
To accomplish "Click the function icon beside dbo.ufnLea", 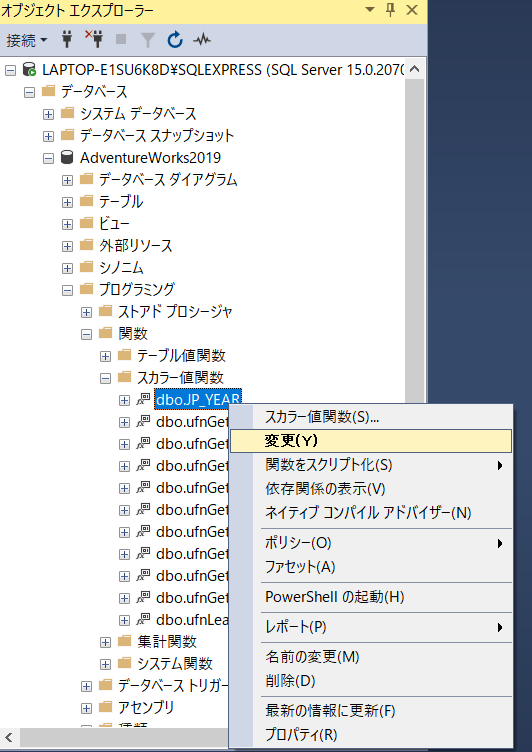I will (x=143, y=619).
